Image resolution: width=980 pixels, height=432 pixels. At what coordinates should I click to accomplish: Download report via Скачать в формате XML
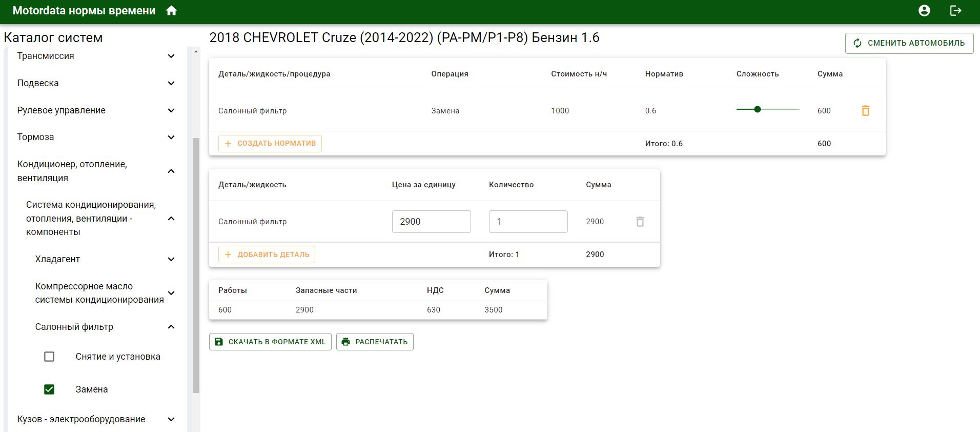[270, 342]
